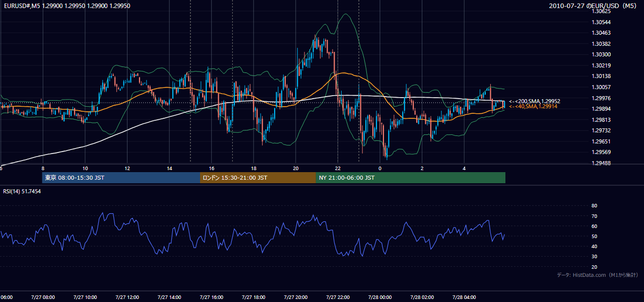The height and width of the screenshot is (302, 644).
Task: Click price axis label 1.30057
Action: [601, 87]
